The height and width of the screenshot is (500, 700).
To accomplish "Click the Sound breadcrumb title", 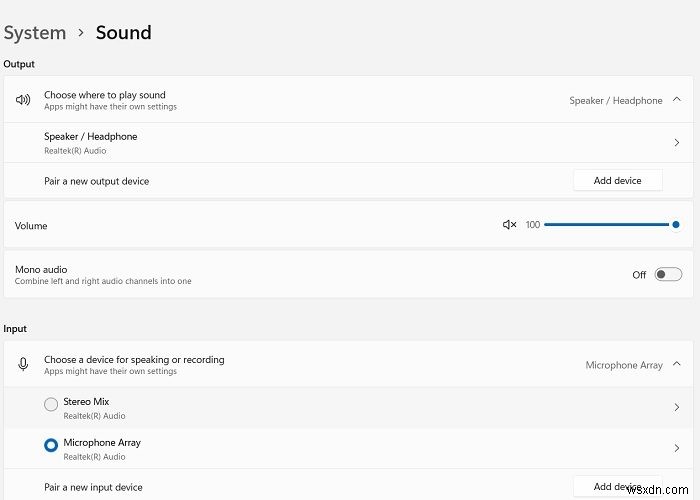I will tap(123, 32).
